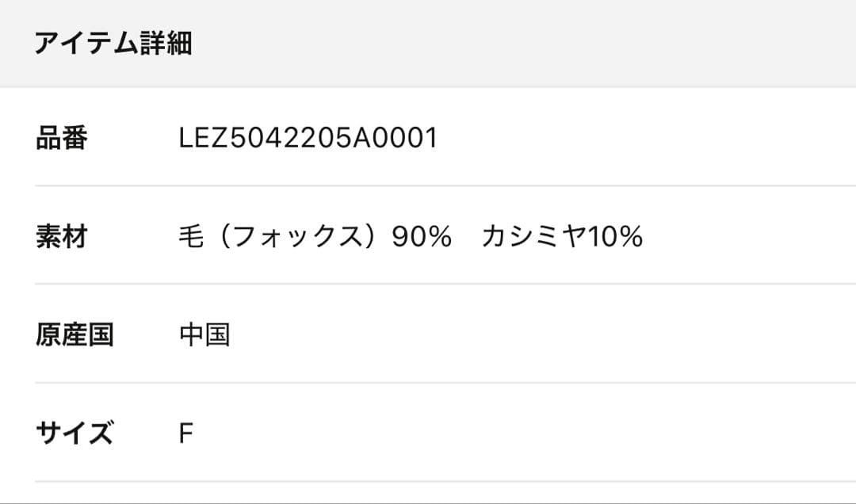
Task: Click the divider line below the 原産国 row
Action: pyautogui.click(x=444, y=383)
